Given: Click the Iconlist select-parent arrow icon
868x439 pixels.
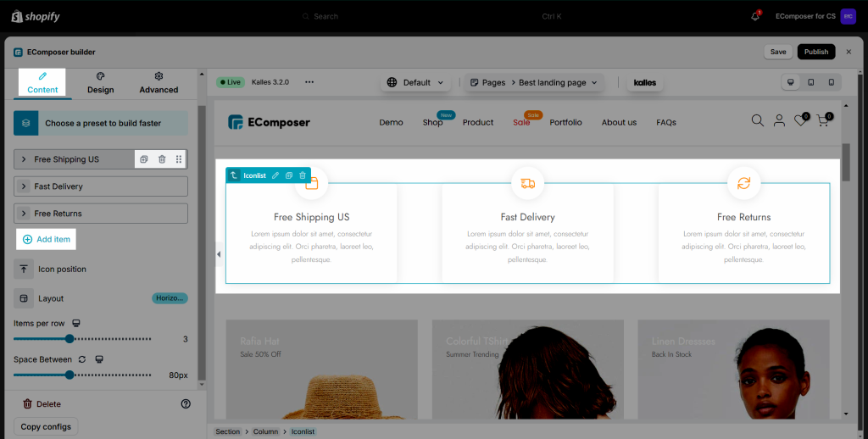Looking at the screenshot, I should [x=234, y=175].
